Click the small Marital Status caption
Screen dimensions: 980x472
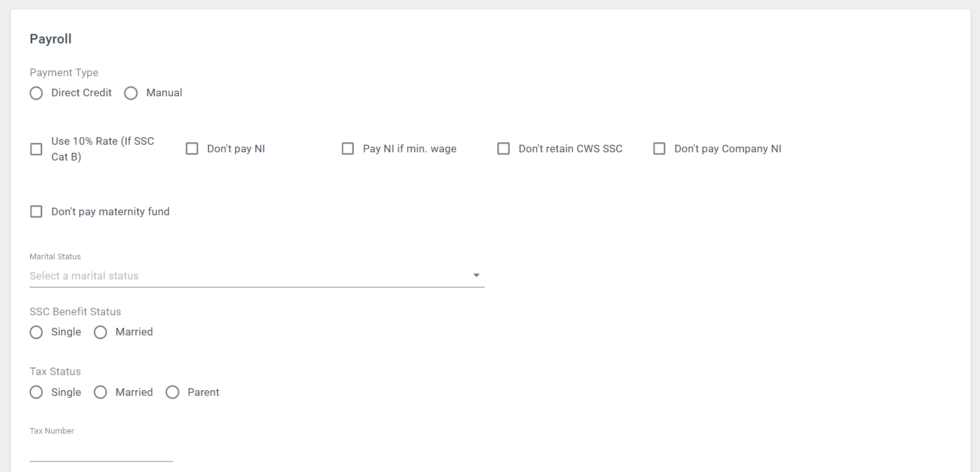click(55, 257)
